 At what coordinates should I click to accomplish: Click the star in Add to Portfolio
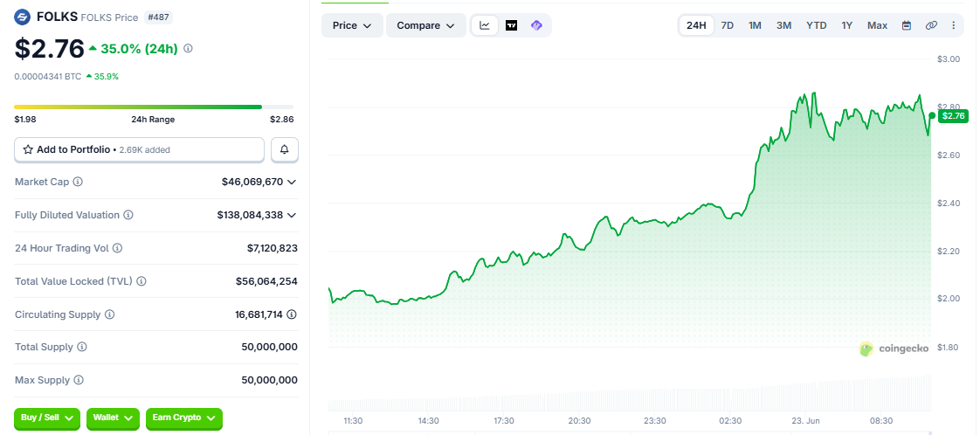click(28, 149)
